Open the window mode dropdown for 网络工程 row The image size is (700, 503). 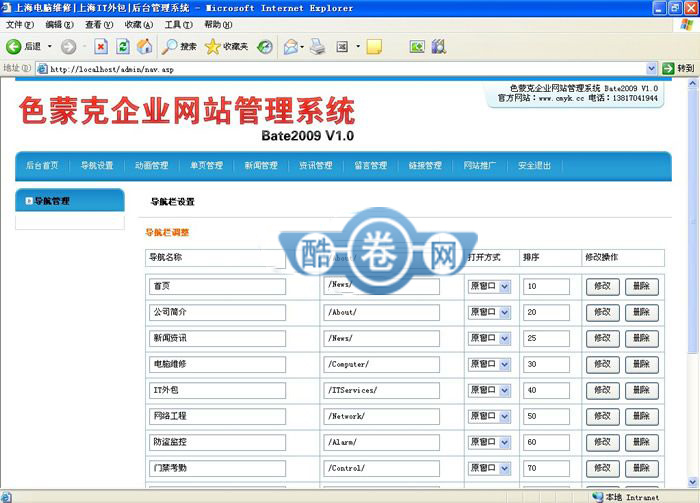tap(504, 416)
